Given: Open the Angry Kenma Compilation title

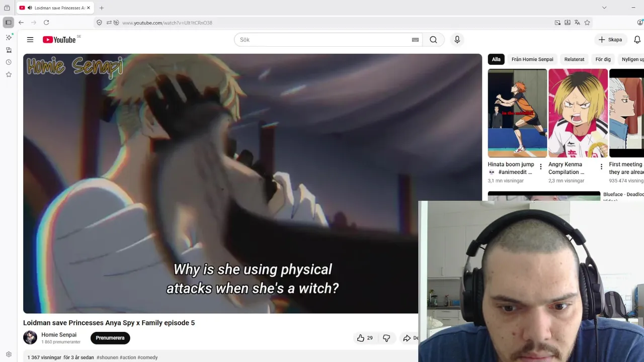Looking at the screenshot, I should click(x=566, y=168).
